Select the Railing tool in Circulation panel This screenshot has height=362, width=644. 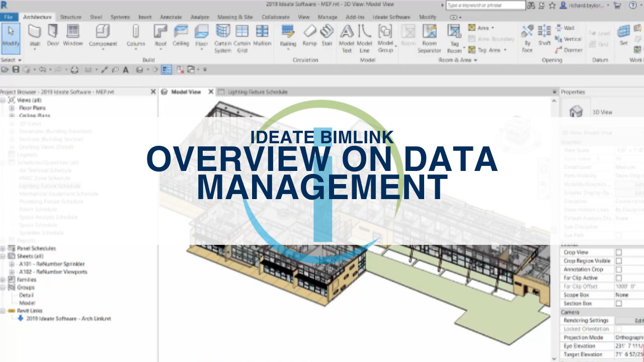pos(288,38)
